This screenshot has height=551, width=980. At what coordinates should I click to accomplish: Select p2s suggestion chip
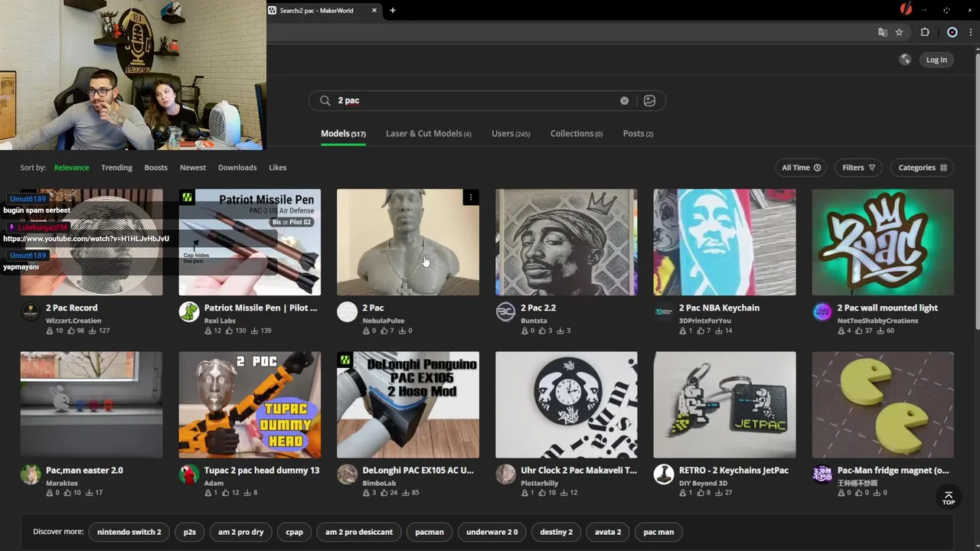(189, 532)
